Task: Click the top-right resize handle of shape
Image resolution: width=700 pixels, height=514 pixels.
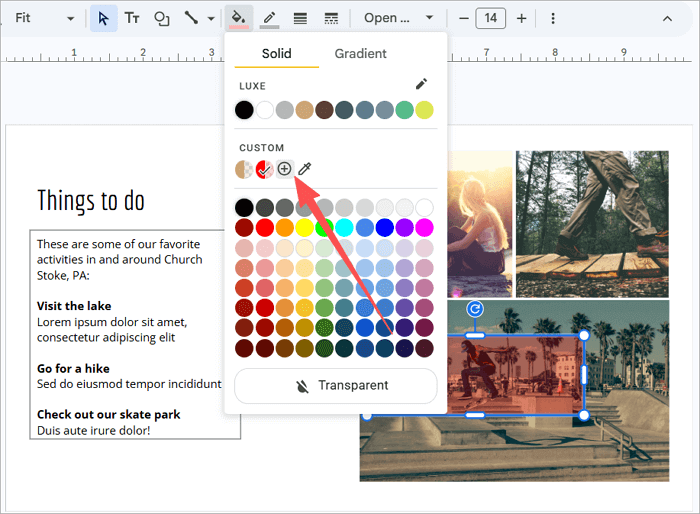Action: point(584,335)
